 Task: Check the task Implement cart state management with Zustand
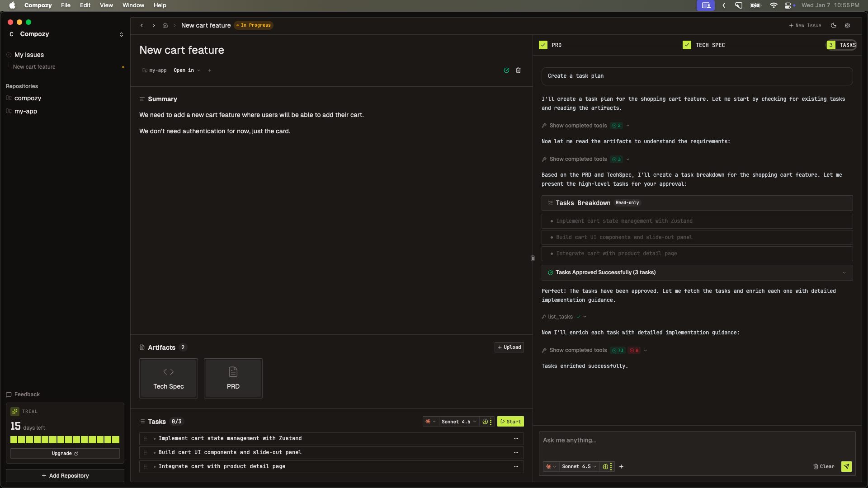154,438
